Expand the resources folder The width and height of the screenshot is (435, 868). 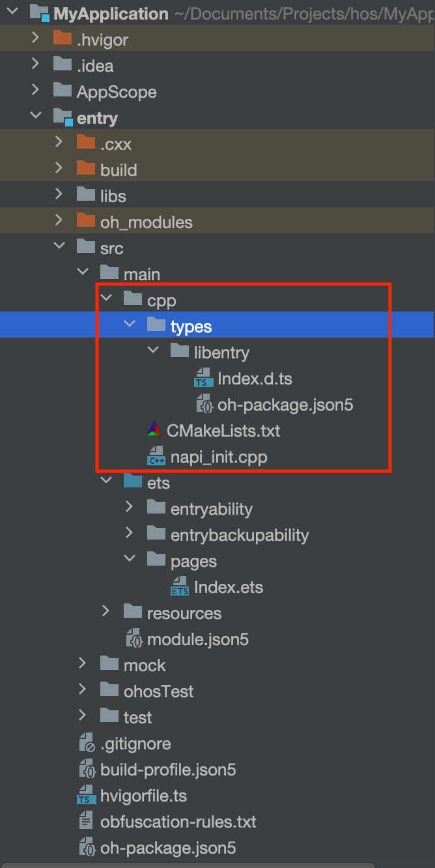[106, 612]
